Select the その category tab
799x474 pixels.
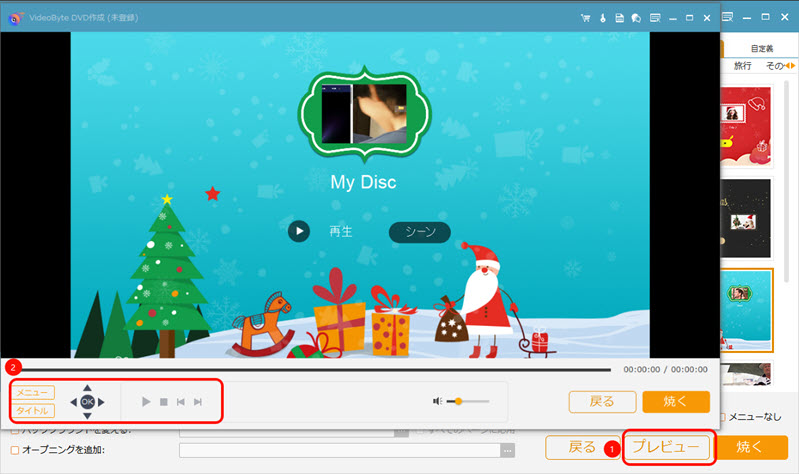[775, 66]
